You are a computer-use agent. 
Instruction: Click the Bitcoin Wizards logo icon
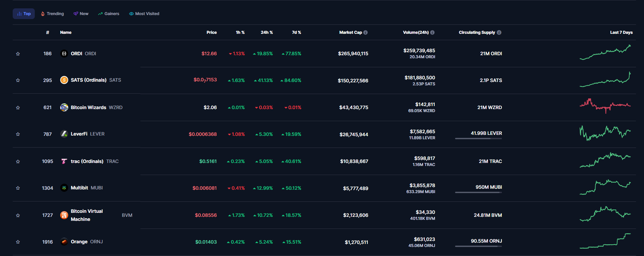pyautogui.click(x=64, y=107)
